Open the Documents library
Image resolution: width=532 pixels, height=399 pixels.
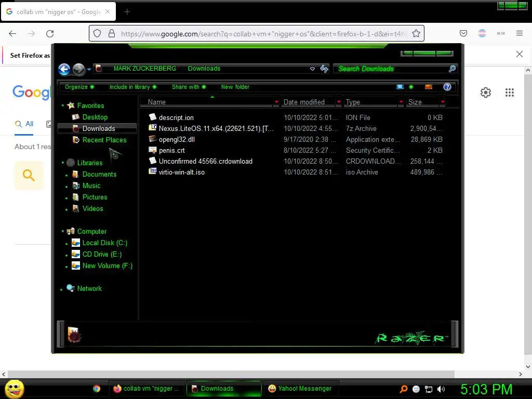[99, 174]
